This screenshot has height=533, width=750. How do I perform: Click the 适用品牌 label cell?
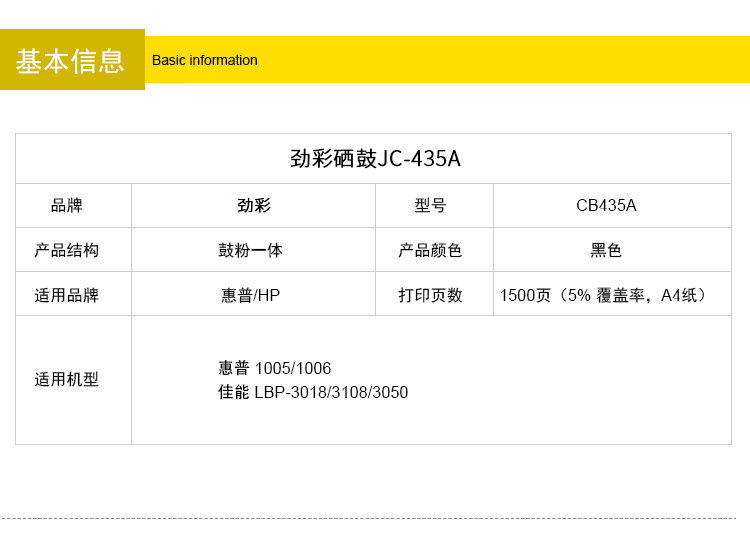[x=67, y=295]
